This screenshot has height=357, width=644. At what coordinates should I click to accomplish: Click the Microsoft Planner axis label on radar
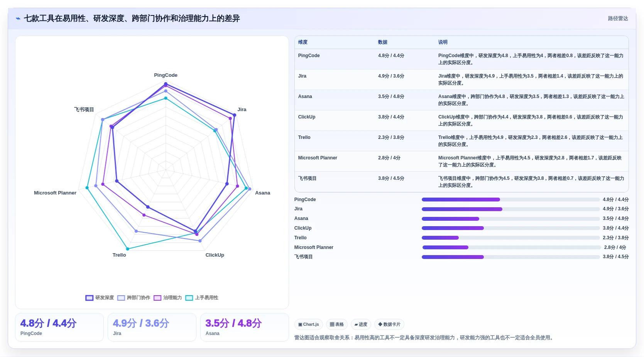(x=55, y=193)
